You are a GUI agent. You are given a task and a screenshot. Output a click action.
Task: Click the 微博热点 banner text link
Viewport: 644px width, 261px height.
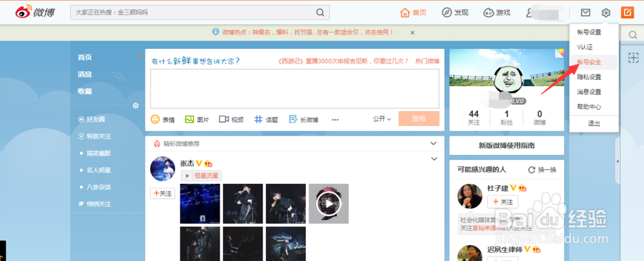click(x=308, y=32)
